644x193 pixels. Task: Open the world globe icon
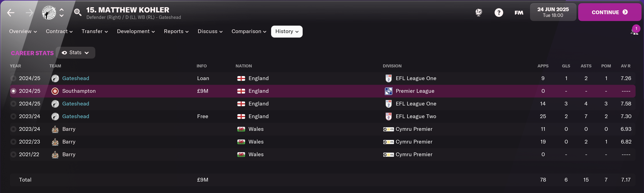pos(478,12)
